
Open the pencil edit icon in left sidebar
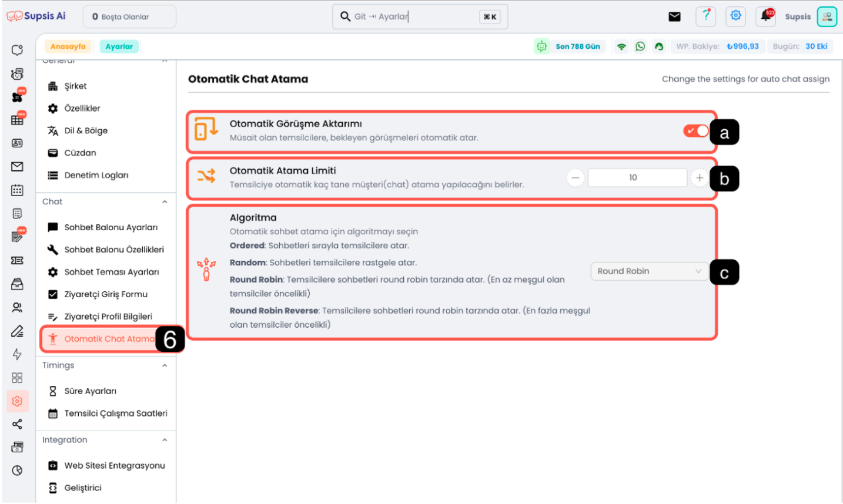pyautogui.click(x=17, y=331)
